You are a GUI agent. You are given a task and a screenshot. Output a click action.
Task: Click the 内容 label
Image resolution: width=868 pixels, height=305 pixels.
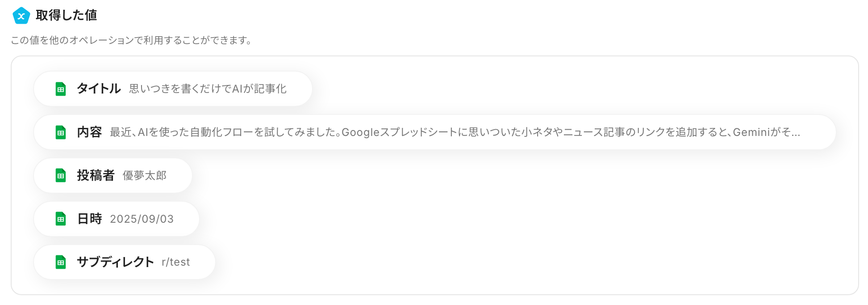[x=89, y=132]
